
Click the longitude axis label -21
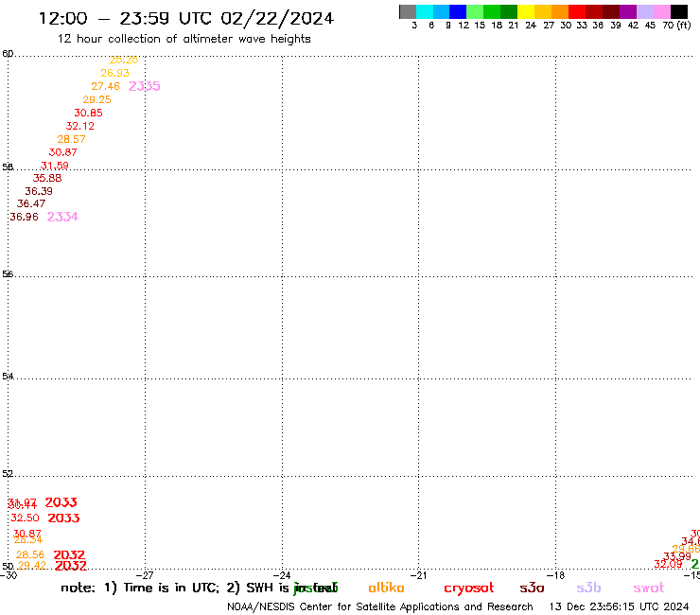pyautogui.click(x=418, y=575)
